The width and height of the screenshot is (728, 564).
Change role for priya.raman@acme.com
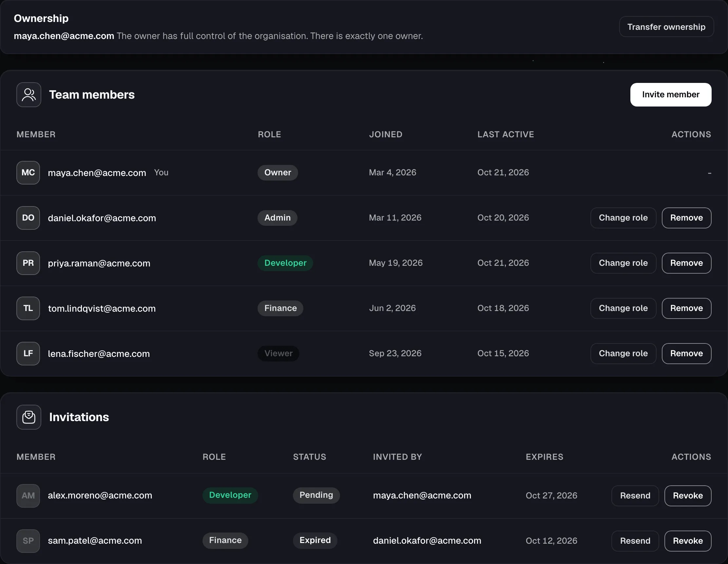(x=623, y=263)
